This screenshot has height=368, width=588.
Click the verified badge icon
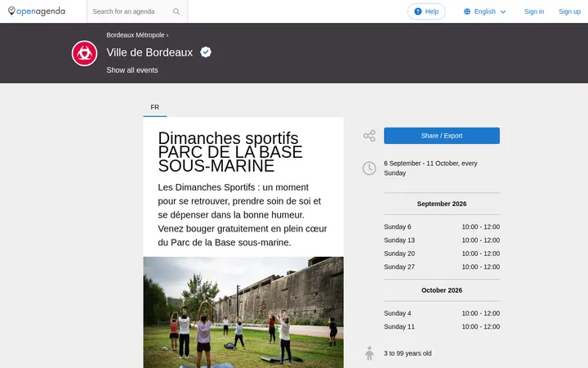click(206, 52)
